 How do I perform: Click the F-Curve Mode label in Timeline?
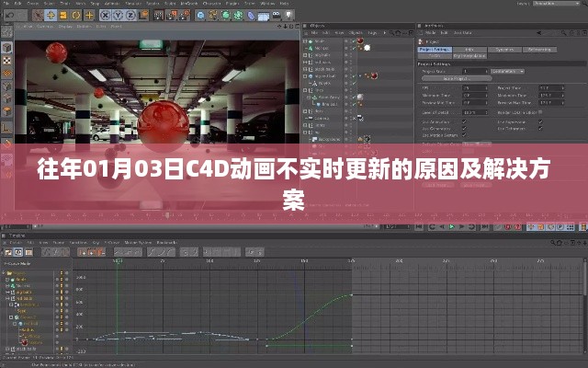tap(17, 264)
